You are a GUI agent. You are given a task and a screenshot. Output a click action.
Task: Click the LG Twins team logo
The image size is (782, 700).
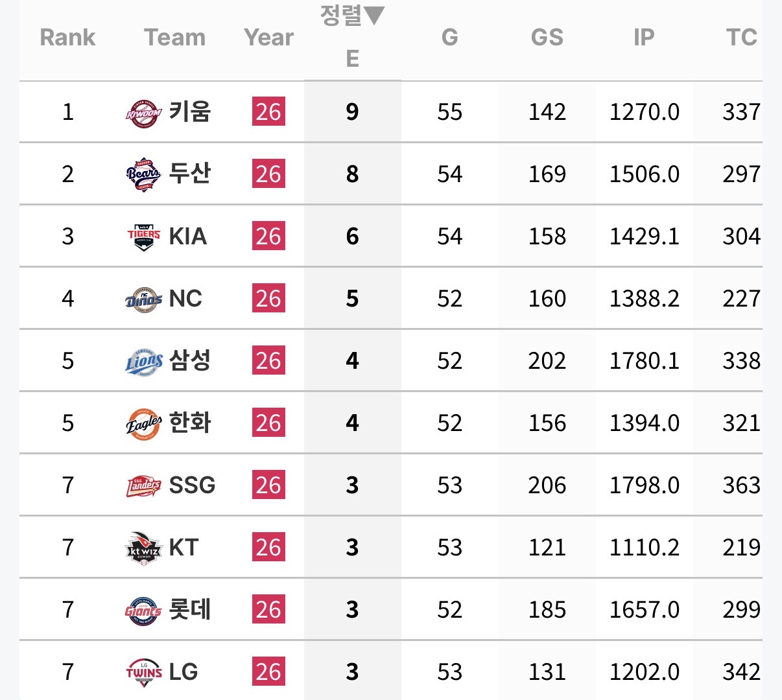click(143, 672)
